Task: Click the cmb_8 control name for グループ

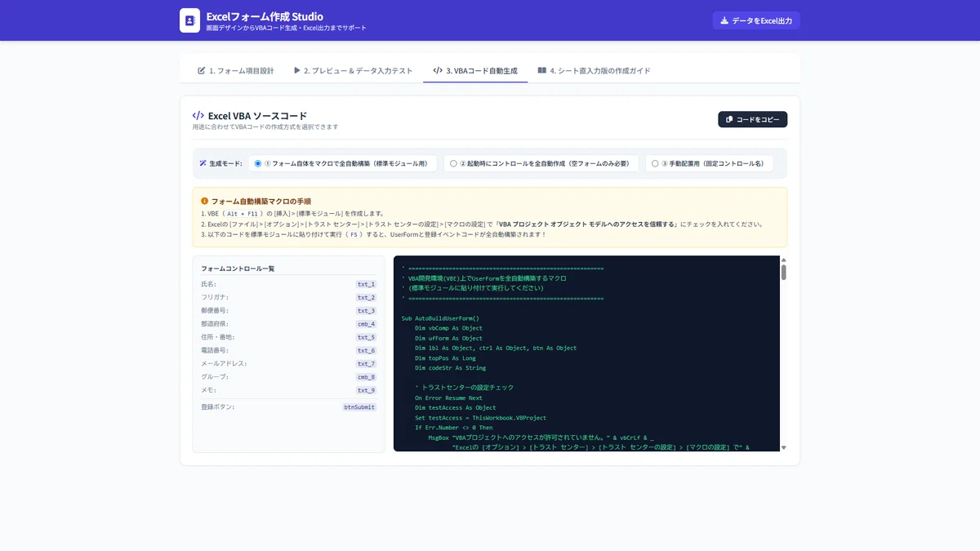Action: point(366,377)
